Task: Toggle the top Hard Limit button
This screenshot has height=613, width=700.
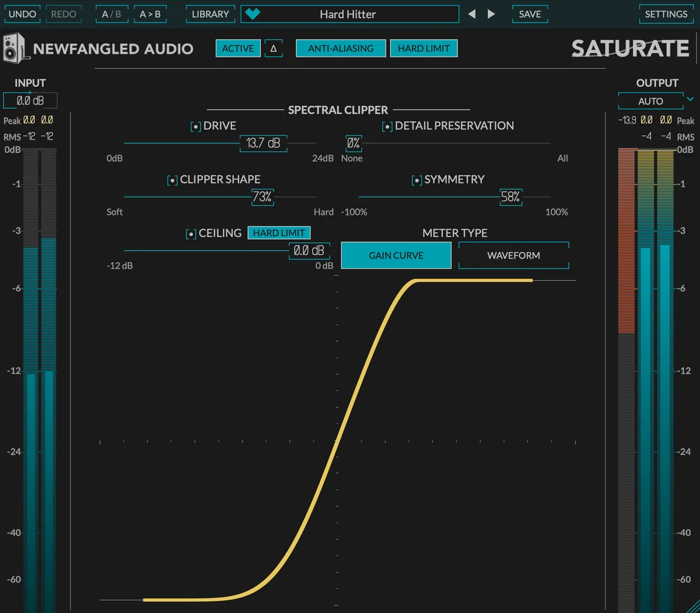Action: 423,48
